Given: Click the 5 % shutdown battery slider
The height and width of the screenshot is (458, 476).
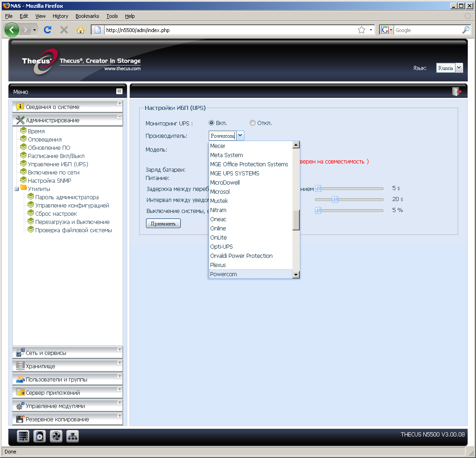Looking at the screenshot, I should click(318, 211).
